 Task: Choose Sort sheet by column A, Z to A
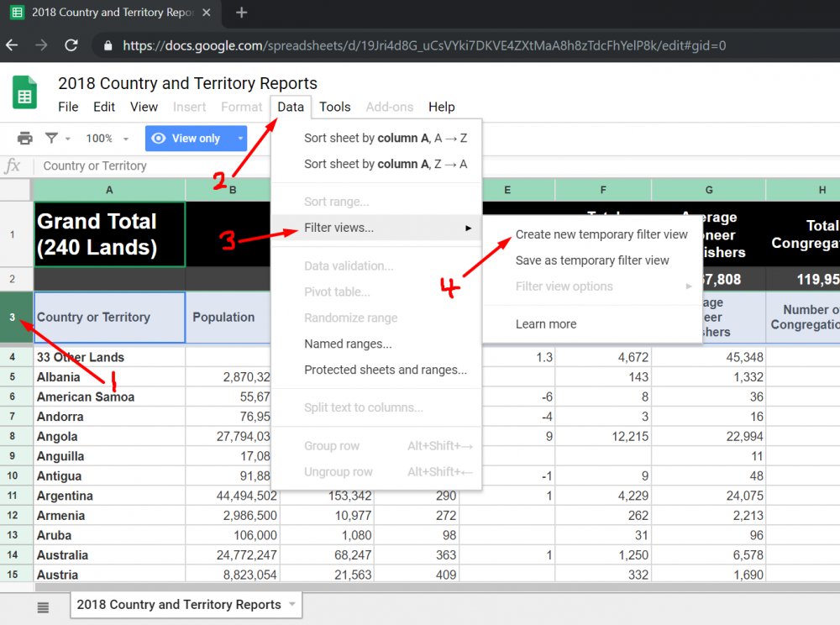tap(386, 164)
